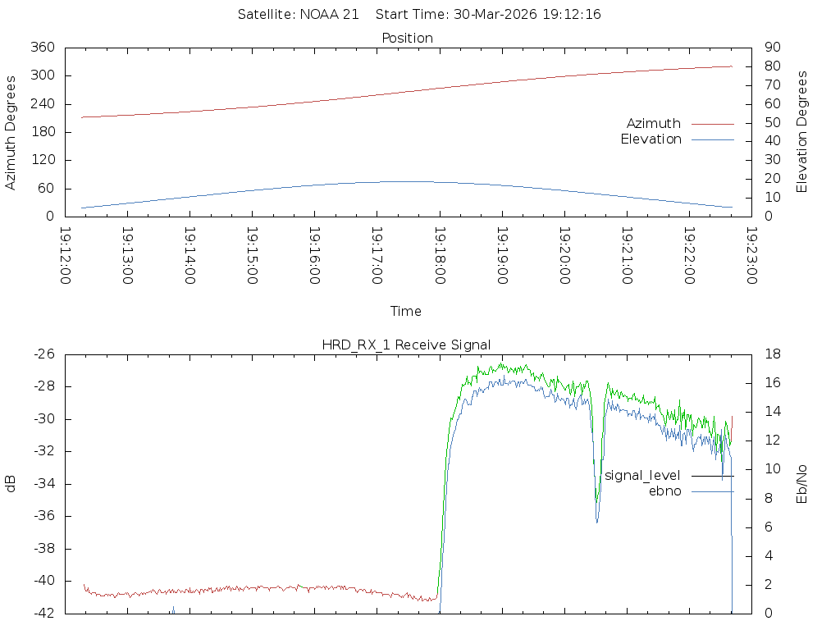
Task: Click the Start Time 30-Mar-2026 header text
Action: (x=488, y=15)
